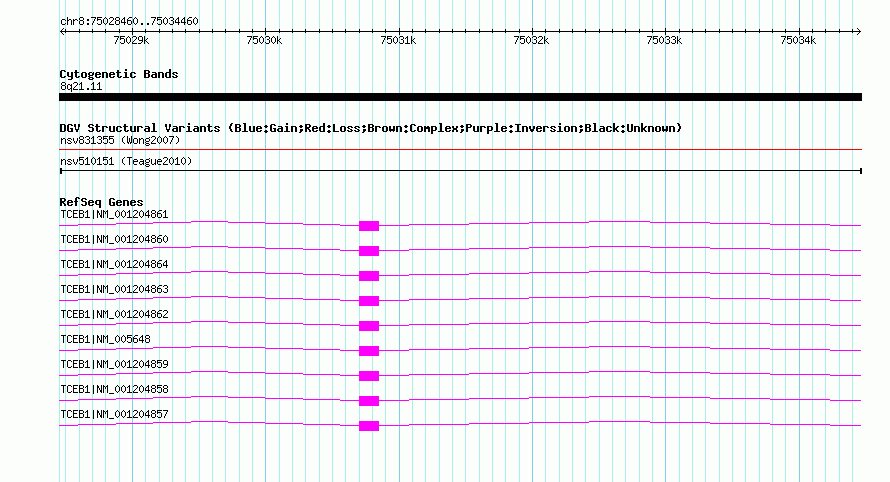The image size is (890, 482).
Task: Click the Cytogenetic Bands track title
Action: coord(119,74)
